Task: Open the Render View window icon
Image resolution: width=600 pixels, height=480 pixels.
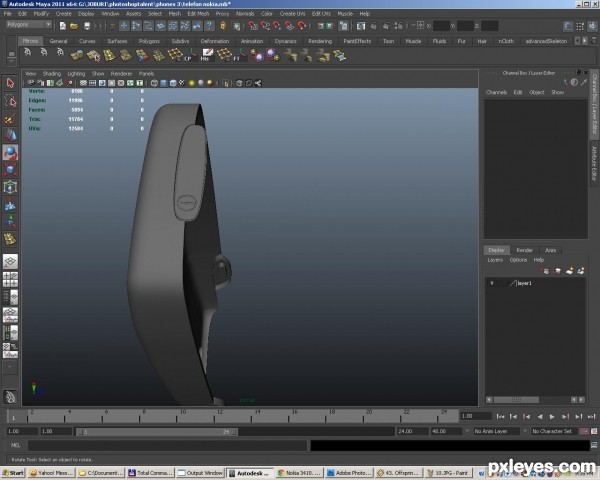Action: 361,26
